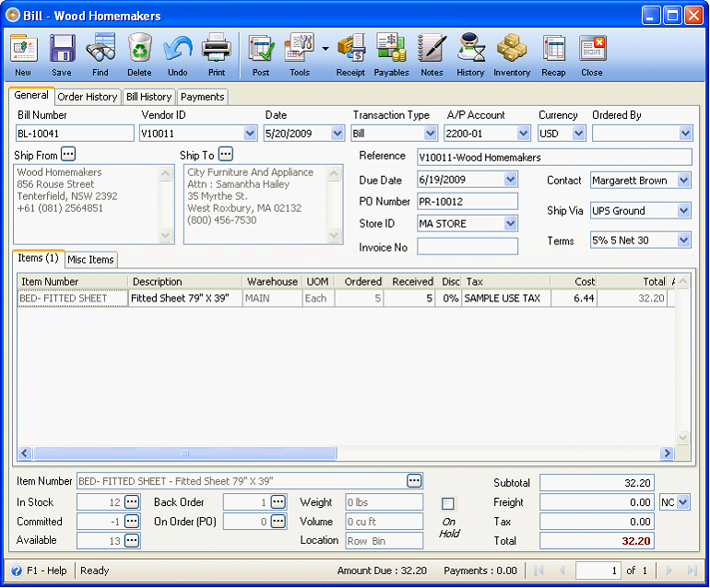The width and height of the screenshot is (710, 588).
Task: Open the Ship From address ellipsis button
Action: click(x=68, y=154)
